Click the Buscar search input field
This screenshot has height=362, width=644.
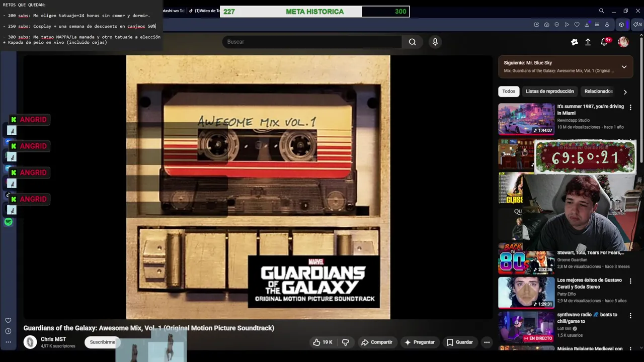(312, 42)
